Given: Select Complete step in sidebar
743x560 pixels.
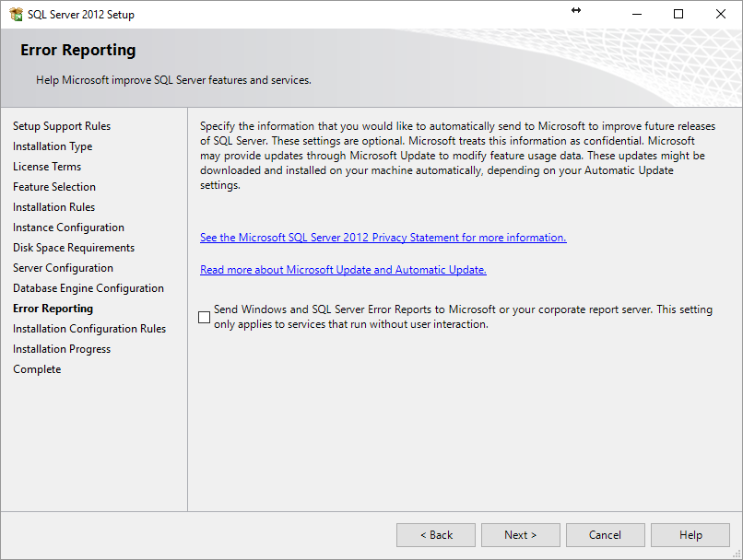Looking at the screenshot, I should point(37,369).
